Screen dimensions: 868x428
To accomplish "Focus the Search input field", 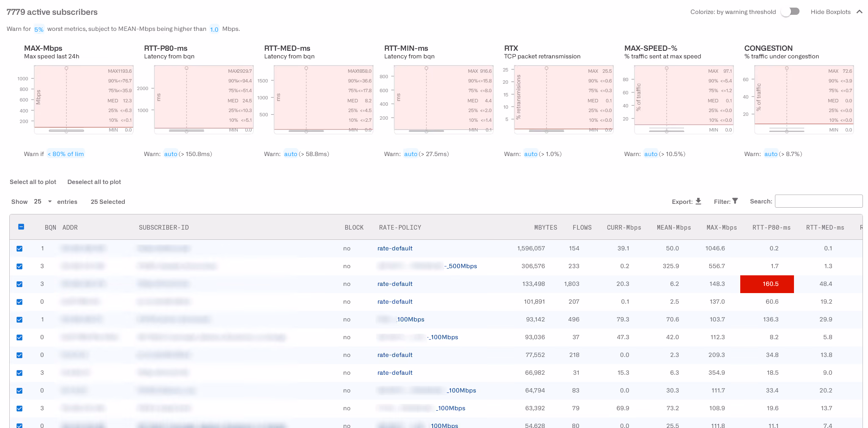I will [819, 201].
